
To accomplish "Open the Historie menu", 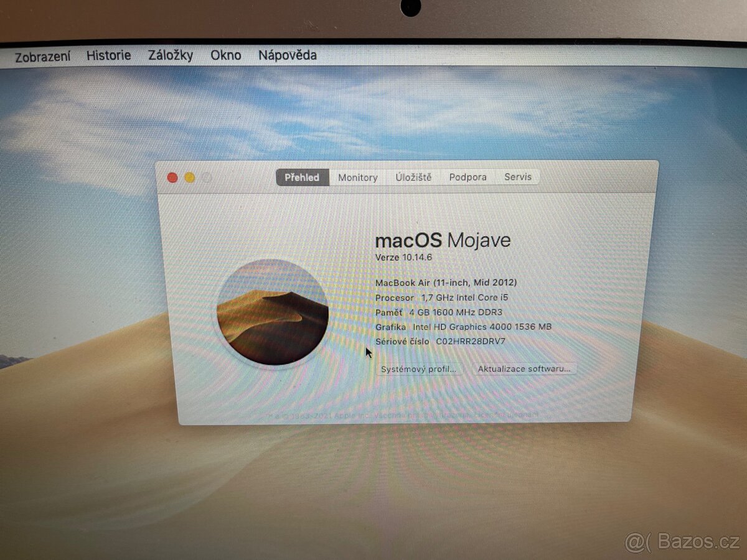I will pos(108,55).
